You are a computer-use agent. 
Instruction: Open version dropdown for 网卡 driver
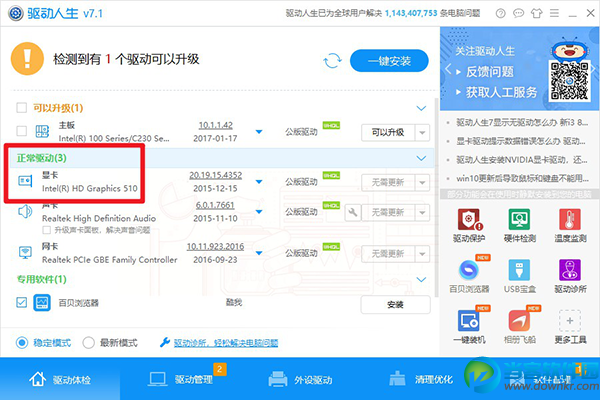coord(259,253)
